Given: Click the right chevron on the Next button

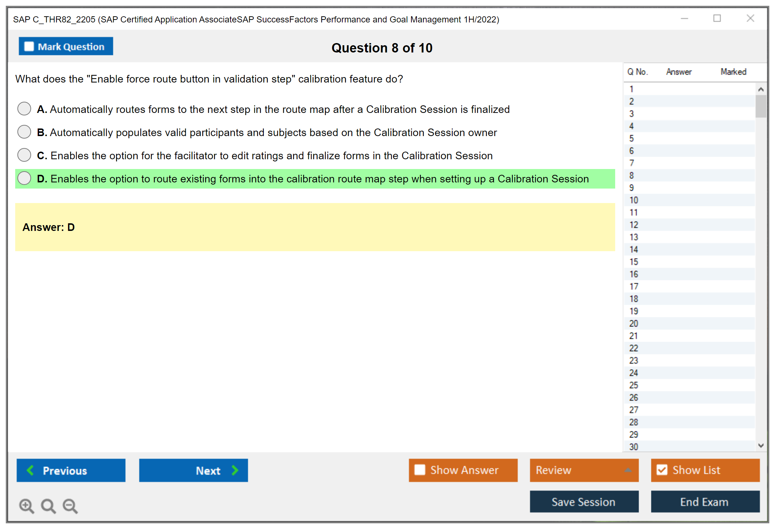Looking at the screenshot, I should (x=235, y=470).
